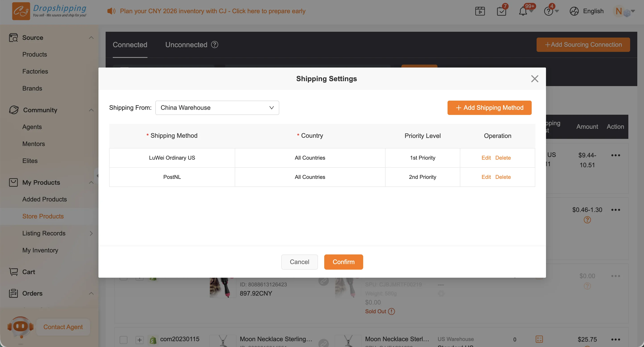The width and height of the screenshot is (644, 347).
Task: Collapse the Source sidebar section
Action: coord(91,38)
